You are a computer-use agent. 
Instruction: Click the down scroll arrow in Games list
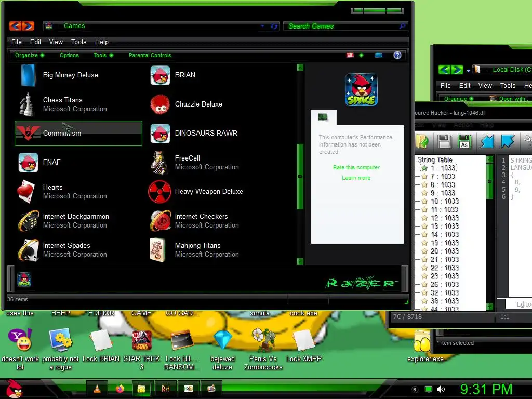pos(300,261)
